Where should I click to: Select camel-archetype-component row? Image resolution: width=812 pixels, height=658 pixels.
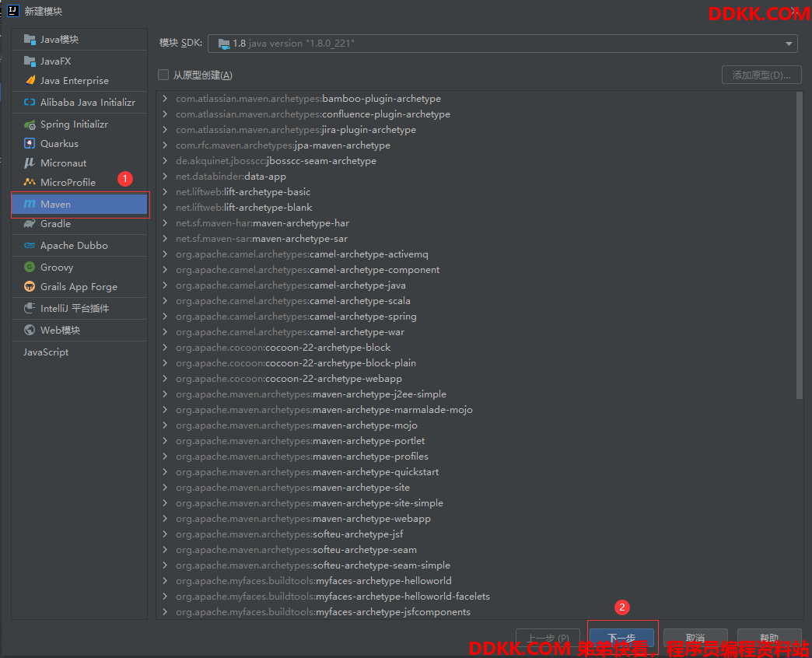tap(476, 270)
